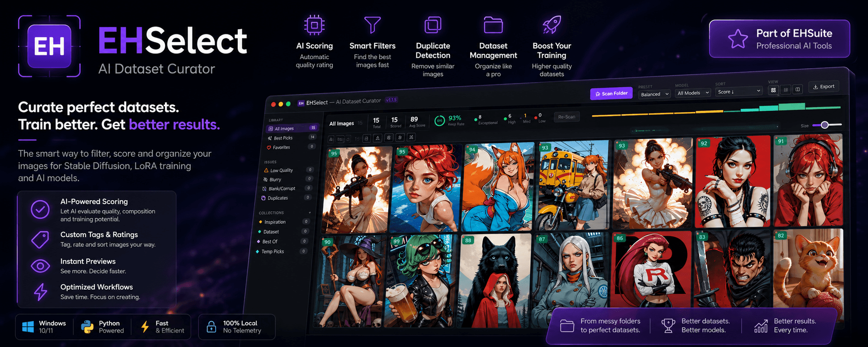This screenshot has width=868, height=347.
Task: Select All Images in the Library sidebar
Action: 292,128
